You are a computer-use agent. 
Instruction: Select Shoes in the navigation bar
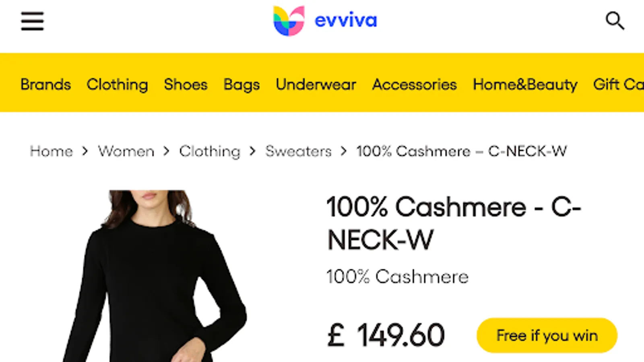[186, 84]
